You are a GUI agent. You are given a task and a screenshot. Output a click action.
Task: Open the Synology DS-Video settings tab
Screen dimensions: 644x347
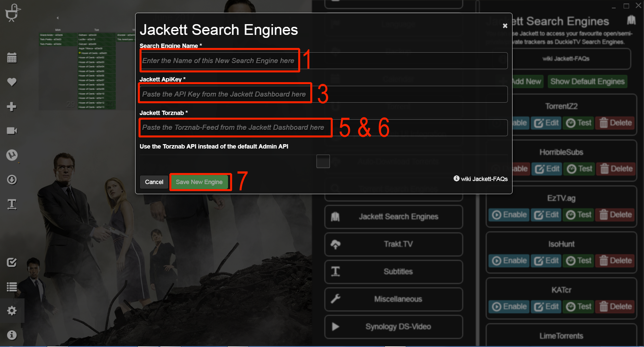click(394, 327)
